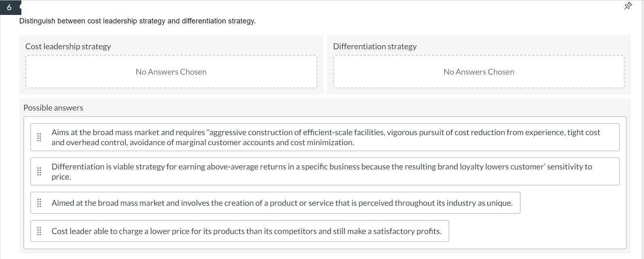Open the Cost leadership strategy answer area

point(171,71)
